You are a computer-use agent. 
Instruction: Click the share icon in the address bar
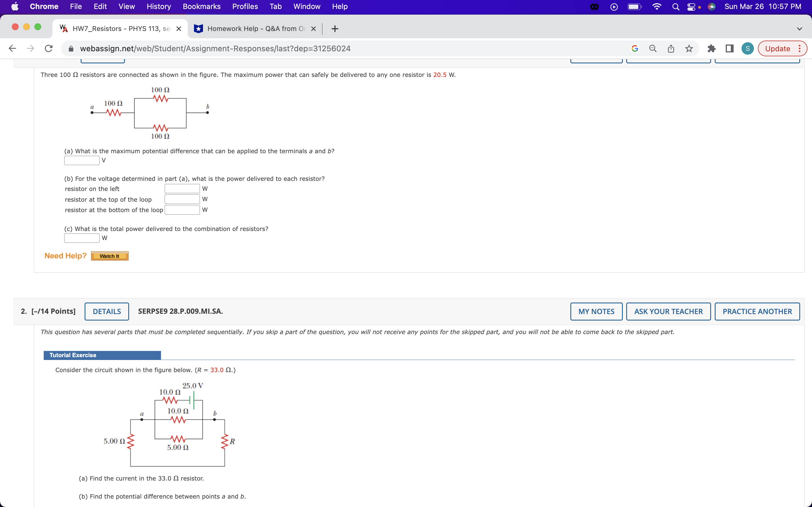(x=670, y=48)
